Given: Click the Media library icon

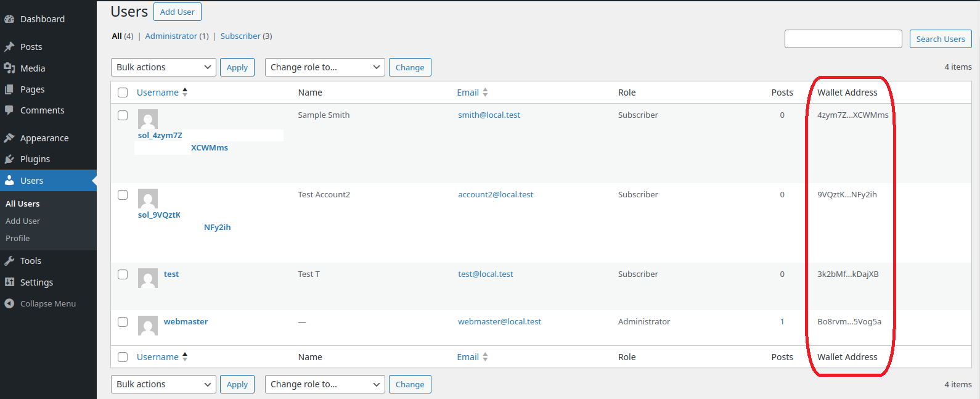Looking at the screenshot, I should pos(9,68).
